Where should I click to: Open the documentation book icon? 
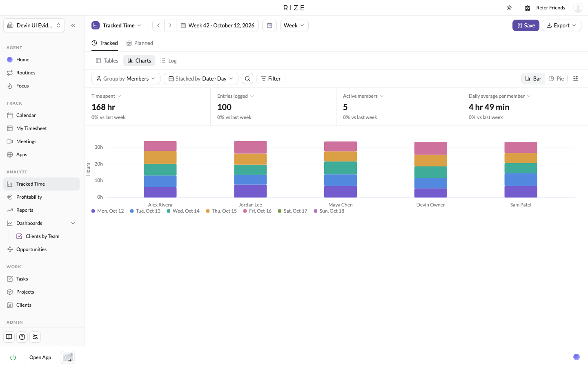9,337
